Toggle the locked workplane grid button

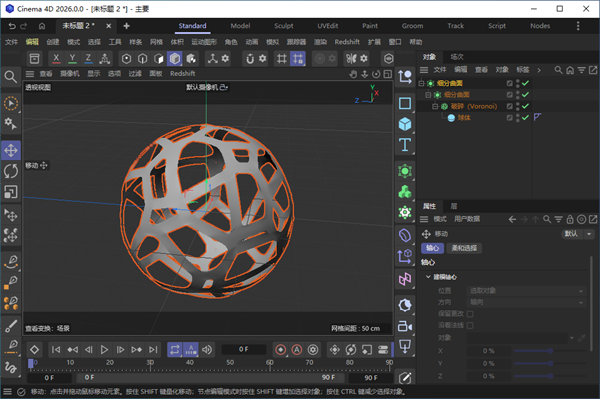298,59
